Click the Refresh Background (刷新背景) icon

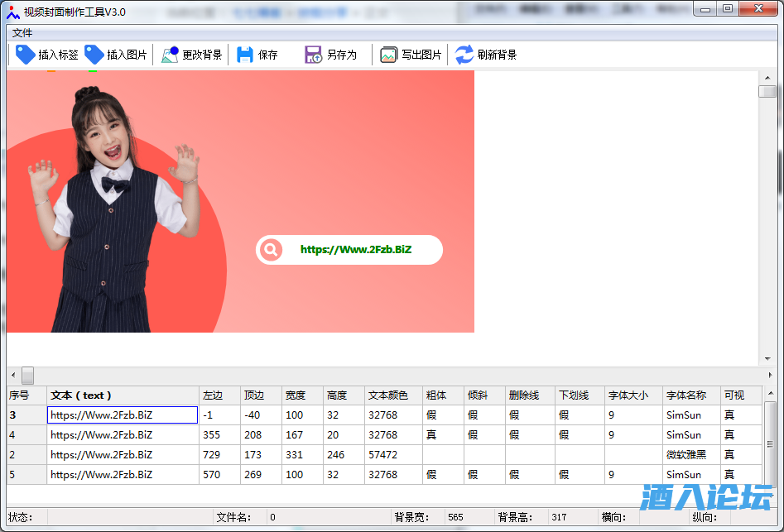tap(464, 55)
